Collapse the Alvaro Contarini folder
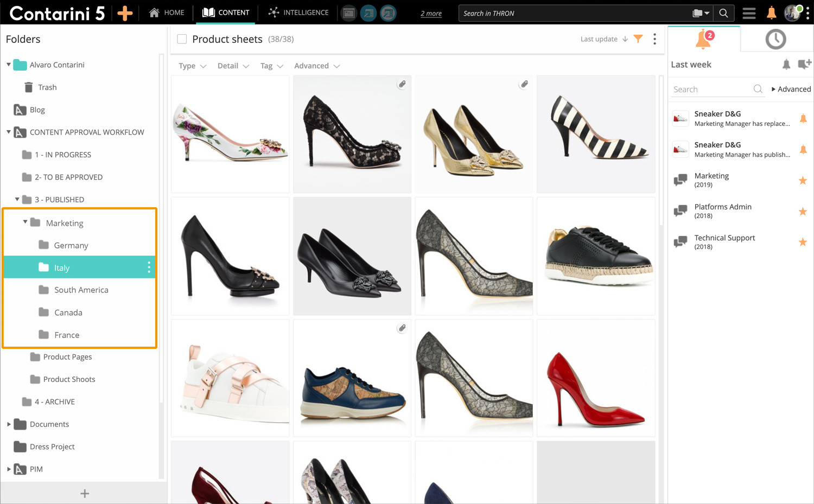Image resolution: width=814 pixels, height=504 pixels. (x=9, y=65)
